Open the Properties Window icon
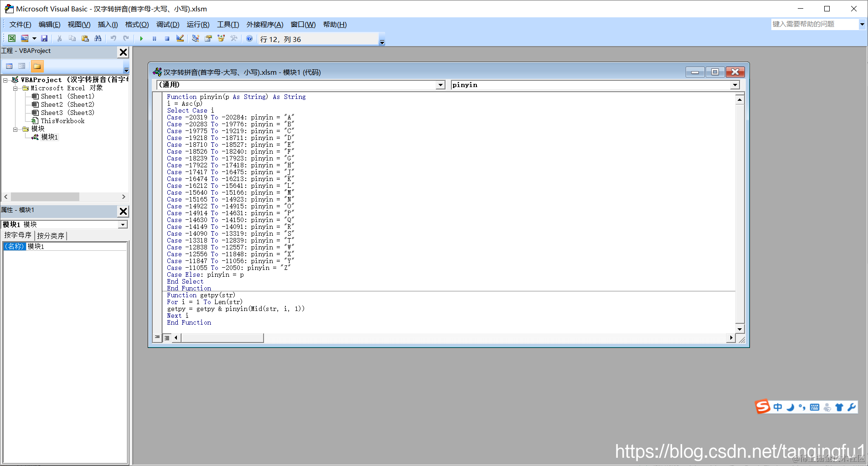This screenshot has height=466, width=868. tap(208, 39)
